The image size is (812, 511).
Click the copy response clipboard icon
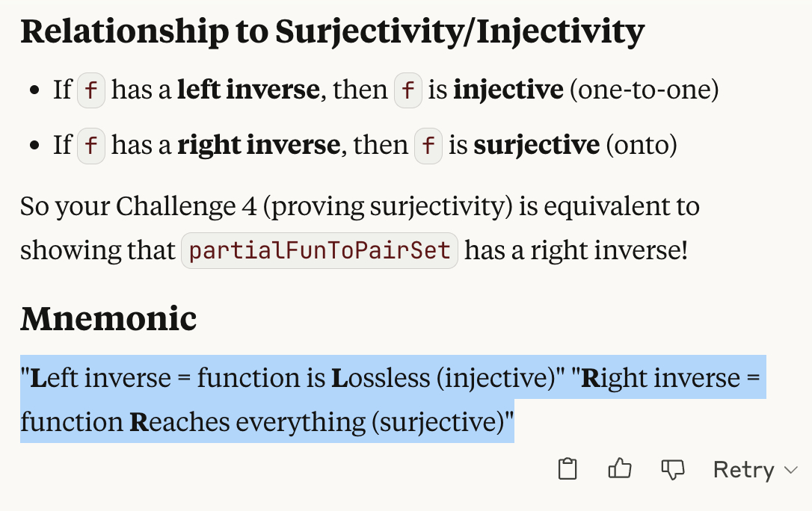[x=568, y=469]
